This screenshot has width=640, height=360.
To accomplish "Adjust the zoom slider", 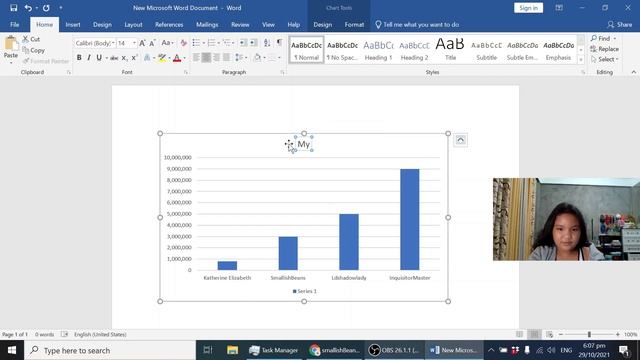I will (589, 334).
